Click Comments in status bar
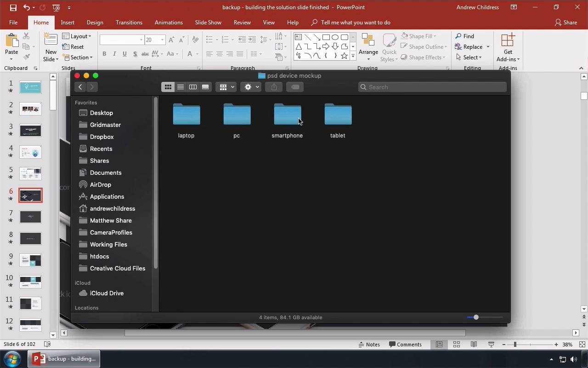 pyautogui.click(x=405, y=345)
